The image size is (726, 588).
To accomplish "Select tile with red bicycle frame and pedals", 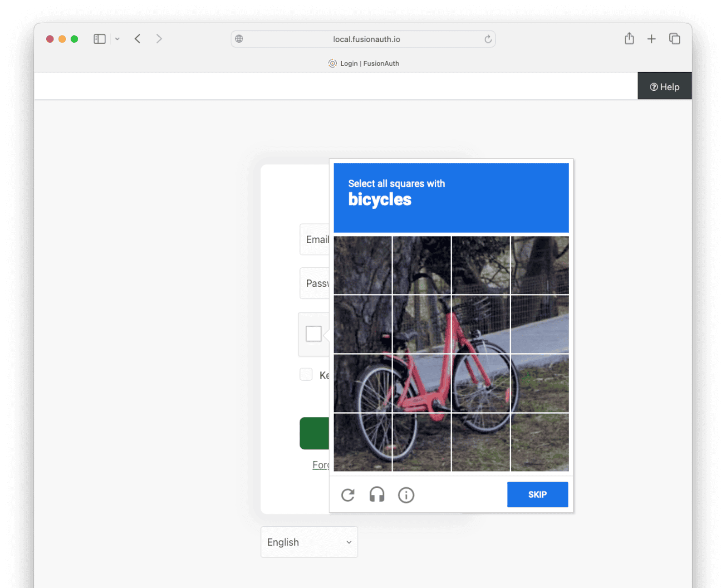I will pyautogui.click(x=422, y=383).
